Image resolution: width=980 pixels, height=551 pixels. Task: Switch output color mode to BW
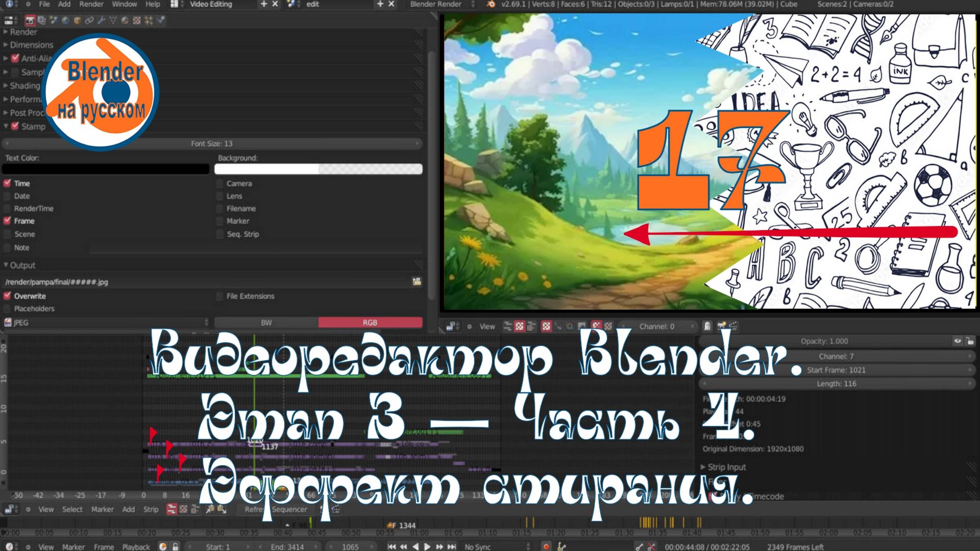(x=266, y=322)
